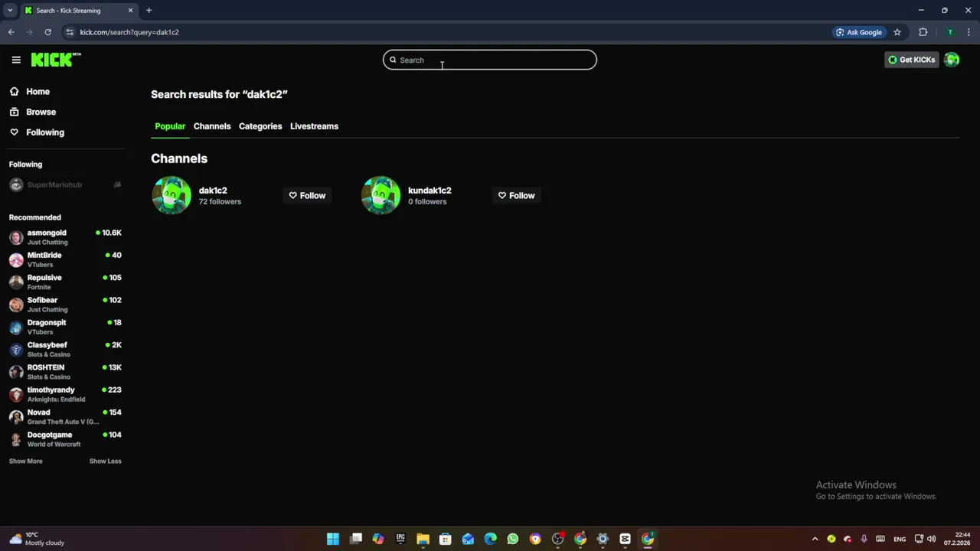Open Dragonspit channel avatar
Viewport: 980px width, 551px height.
(x=16, y=327)
